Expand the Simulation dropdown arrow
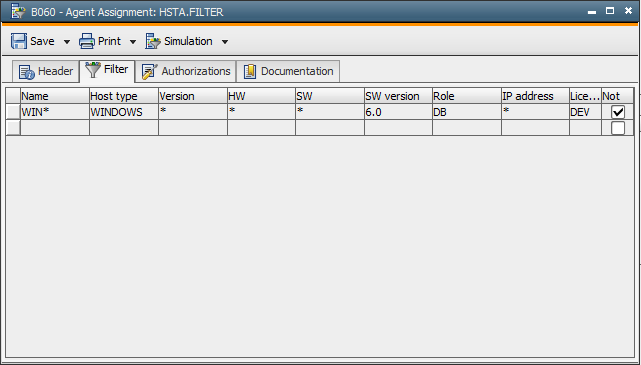Viewport: 641px width, 365px height. (225, 42)
